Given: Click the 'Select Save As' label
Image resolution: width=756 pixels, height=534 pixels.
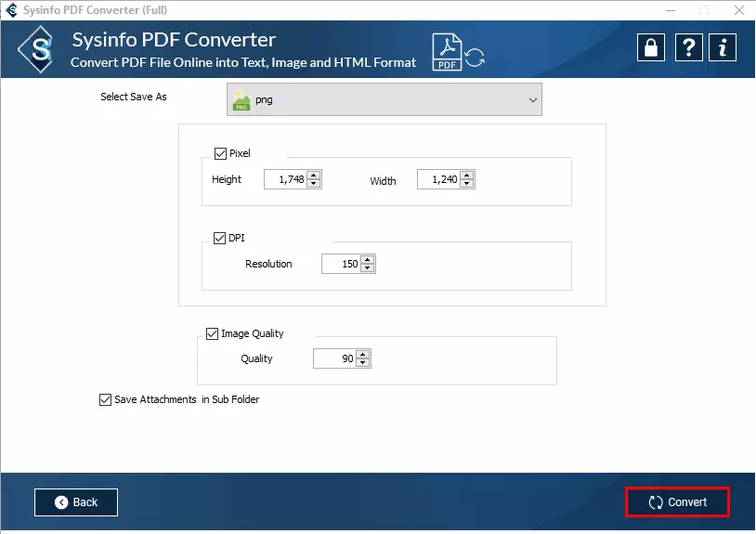Looking at the screenshot, I should click(134, 97).
